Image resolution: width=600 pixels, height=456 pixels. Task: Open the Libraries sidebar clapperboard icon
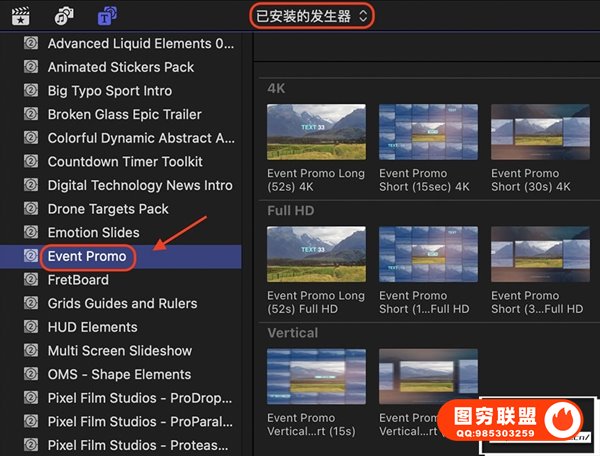(x=21, y=15)
